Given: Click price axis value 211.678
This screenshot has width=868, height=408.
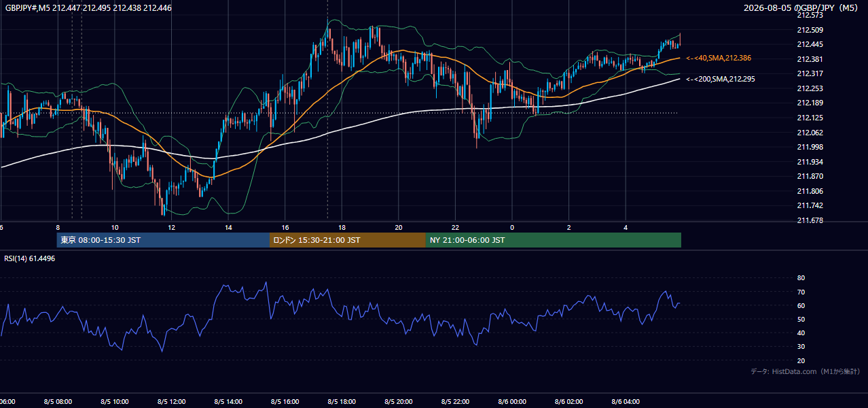Looking at the screenshot, I should [x=810, y=220].
